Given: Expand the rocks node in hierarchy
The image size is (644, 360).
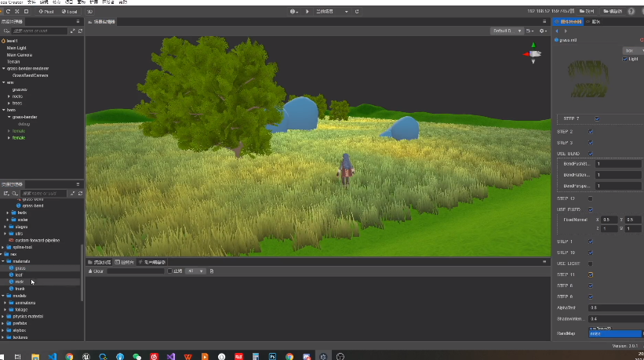Looking at the screenshot, I should tap(9, 96).
